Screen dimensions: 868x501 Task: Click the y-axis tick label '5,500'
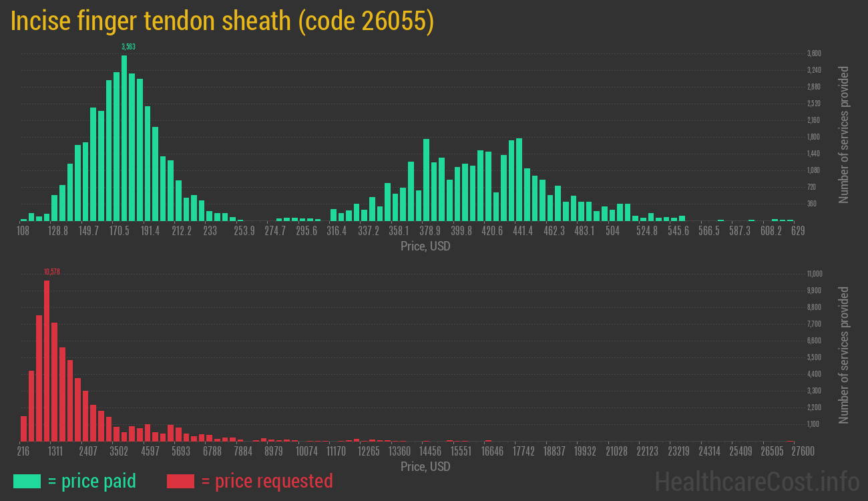(x=814, y=357)
